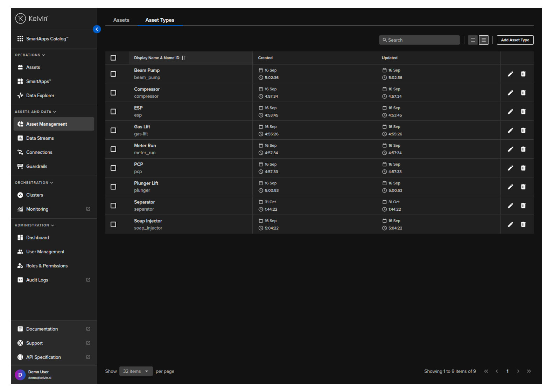
Task: Delete the Compressor asset type
Action: tap(523, 93)
